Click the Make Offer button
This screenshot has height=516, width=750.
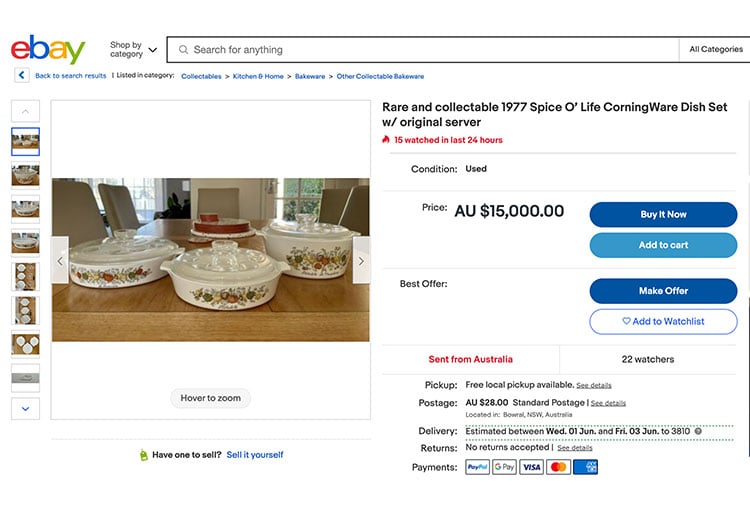663,291
